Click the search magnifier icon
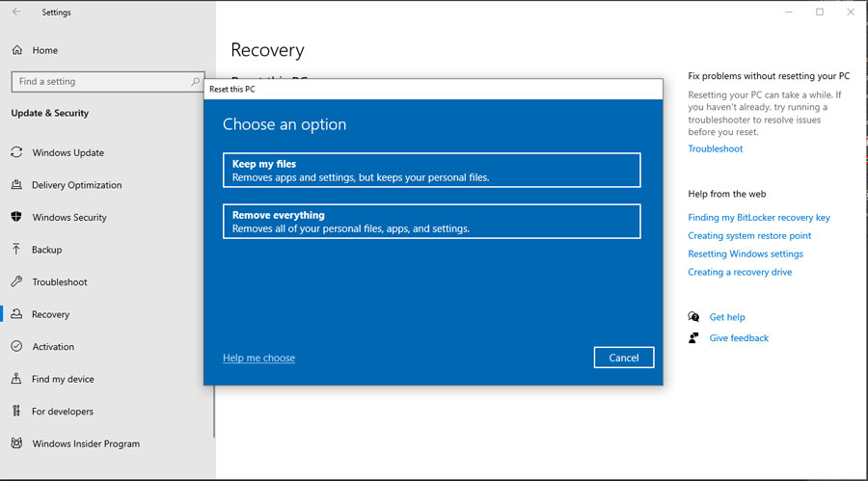This screenshot has height=481, width=868. (195, 81)
